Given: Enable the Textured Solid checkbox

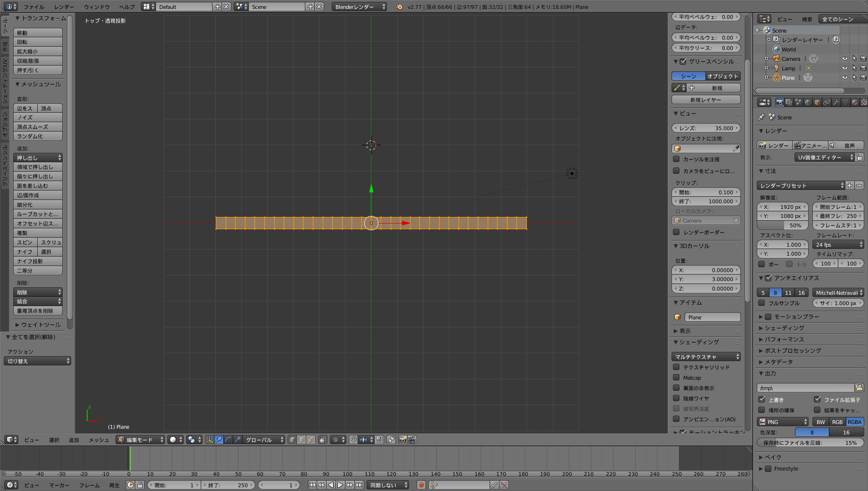Looking at the screenshot, I should pos(676,367).
